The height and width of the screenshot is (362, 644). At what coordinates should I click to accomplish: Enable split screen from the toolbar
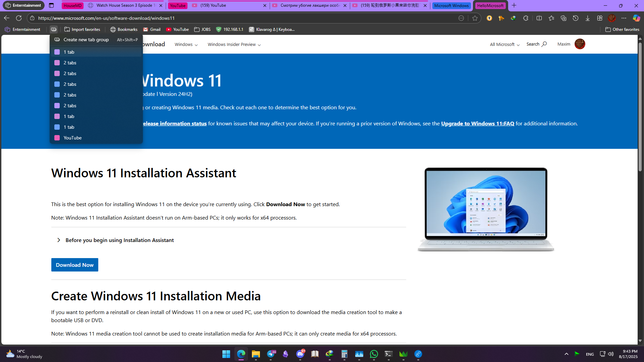539,18
